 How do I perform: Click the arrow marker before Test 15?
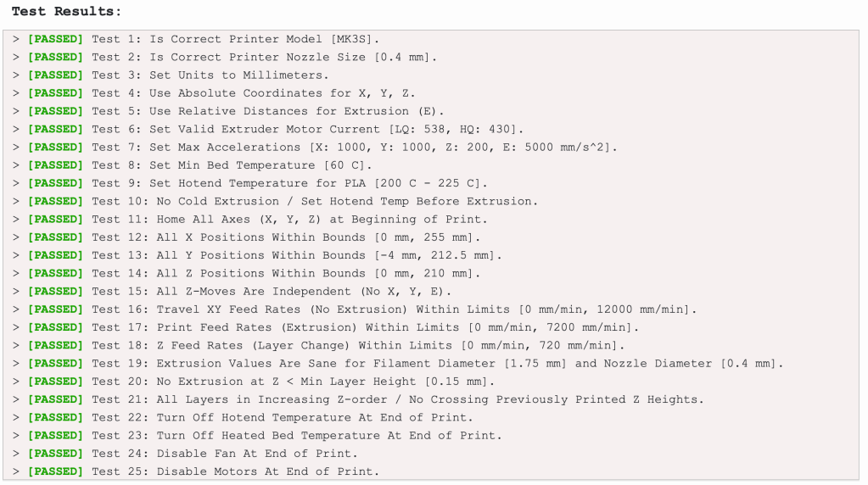click(x=16, y=291)
